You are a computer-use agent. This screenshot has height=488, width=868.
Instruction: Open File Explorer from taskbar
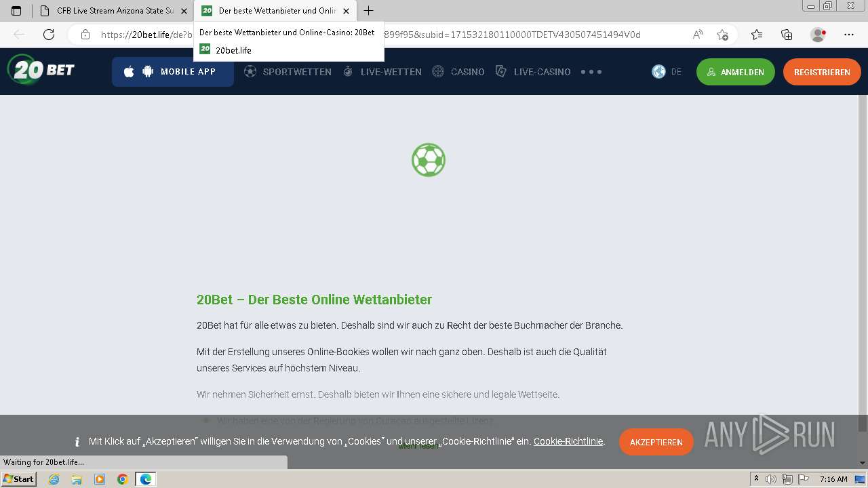click(77, 479)
